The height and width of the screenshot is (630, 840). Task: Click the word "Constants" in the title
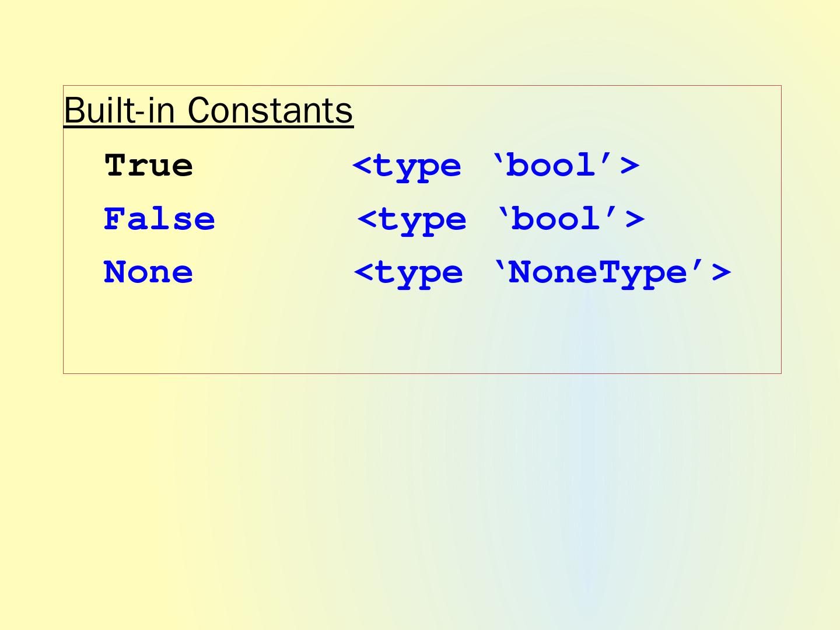[270, 110]
